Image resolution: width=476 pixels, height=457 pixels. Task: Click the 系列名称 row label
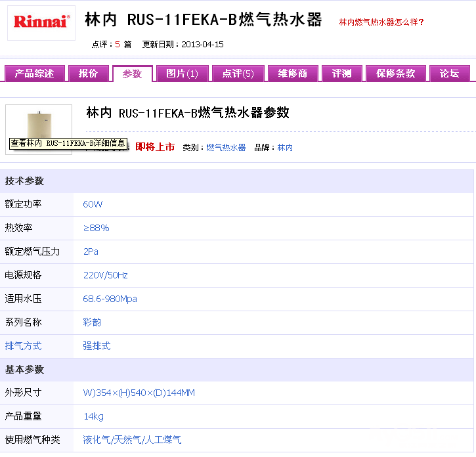23,322
